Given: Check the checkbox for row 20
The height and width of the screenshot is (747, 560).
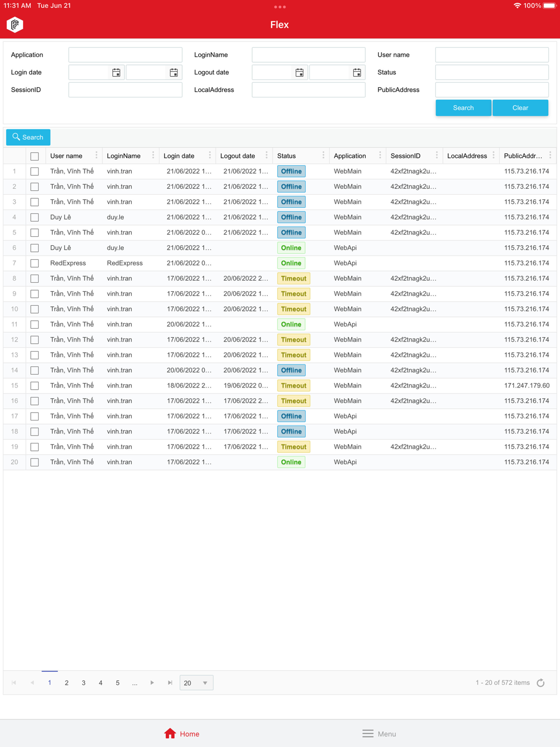Looking at the screenshot, I should tap(35, 462).
